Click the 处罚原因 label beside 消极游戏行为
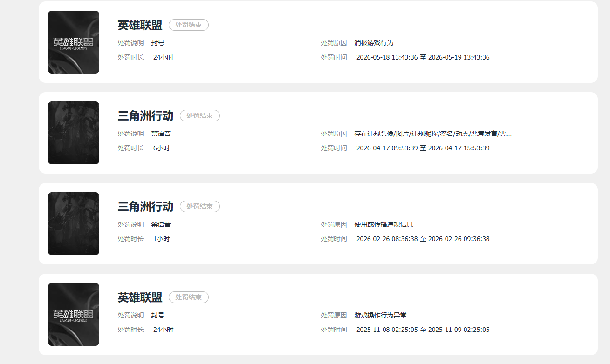610x364 pixels. point(334,43)
